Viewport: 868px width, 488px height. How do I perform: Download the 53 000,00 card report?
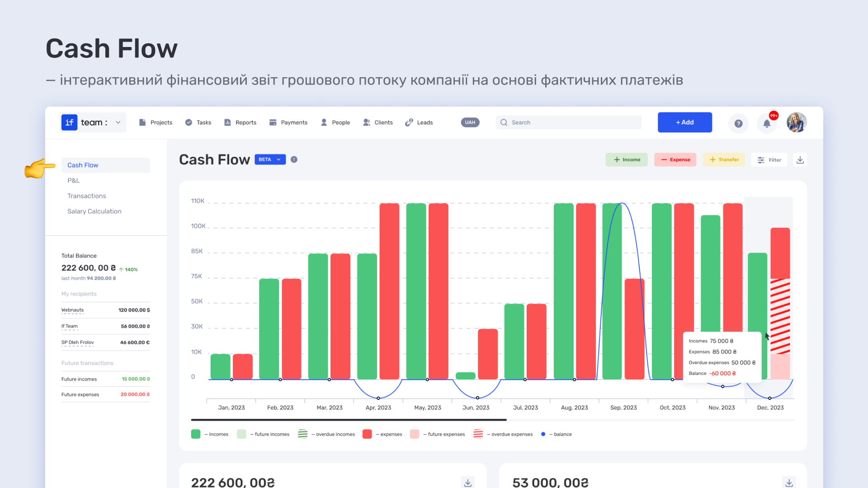[789, 482]
